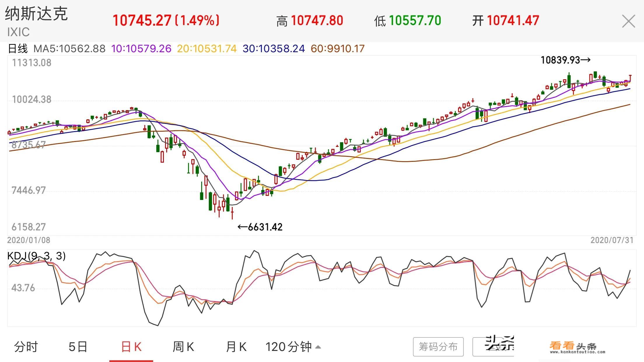Click the KDJ(9, 3, 3) indicator label
Screen dimensions: 644x362
pos(36,256)
